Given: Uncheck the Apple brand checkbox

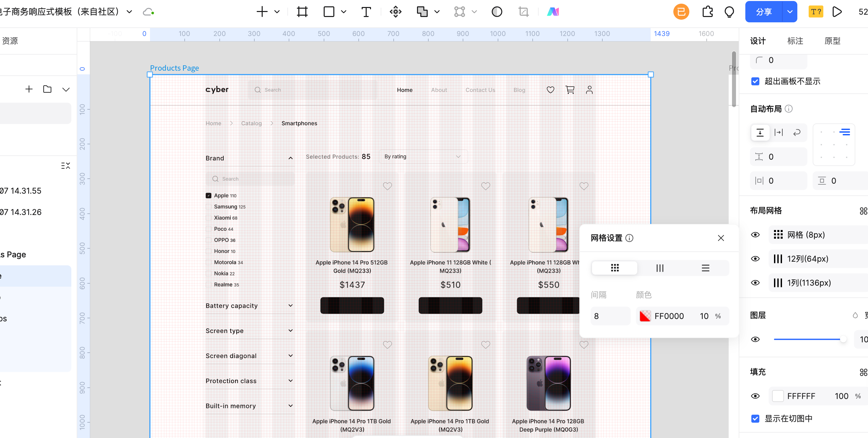Looking at the screenshot, I should pyautogui.click(x=209, y=195).
